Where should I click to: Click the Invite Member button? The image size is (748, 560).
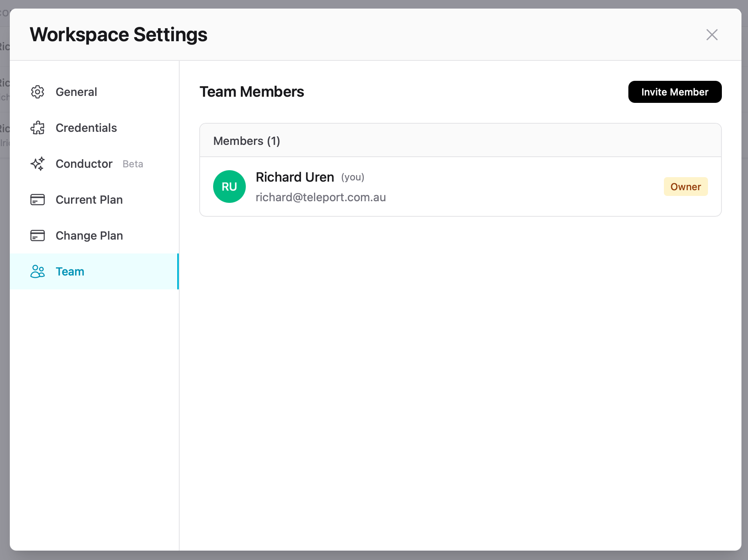click(x=675, y=92)
